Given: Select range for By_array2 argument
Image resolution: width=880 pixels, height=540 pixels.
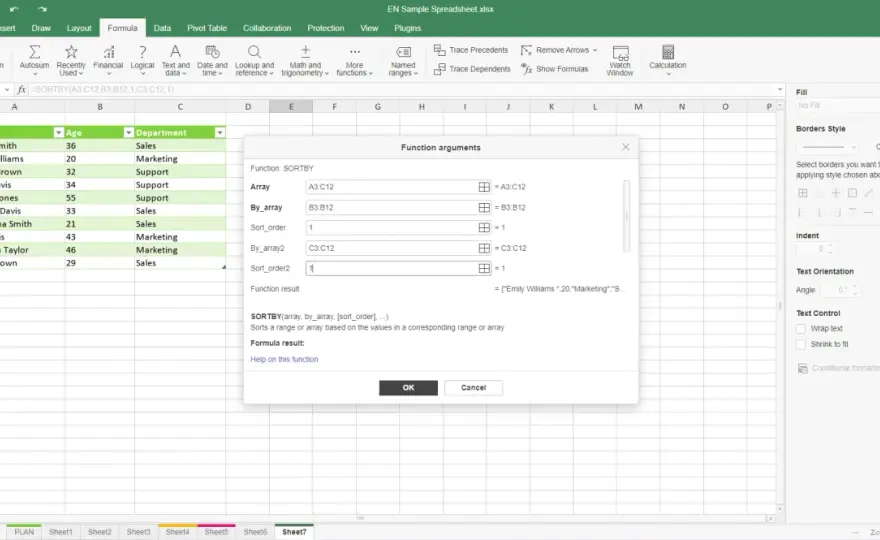Looking at the screenshot, I should (484, 248).
